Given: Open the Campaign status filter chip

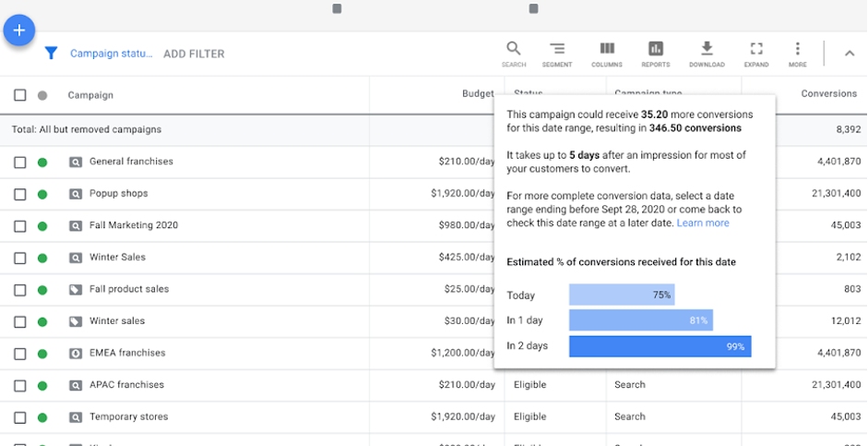Looking at the screenshot, I should 111,54.
